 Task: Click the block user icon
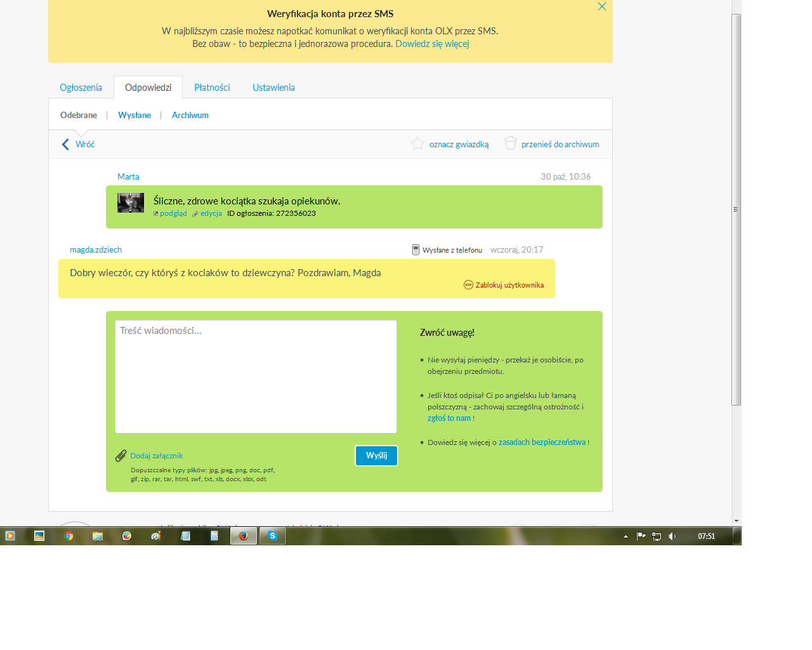point(468,285)
